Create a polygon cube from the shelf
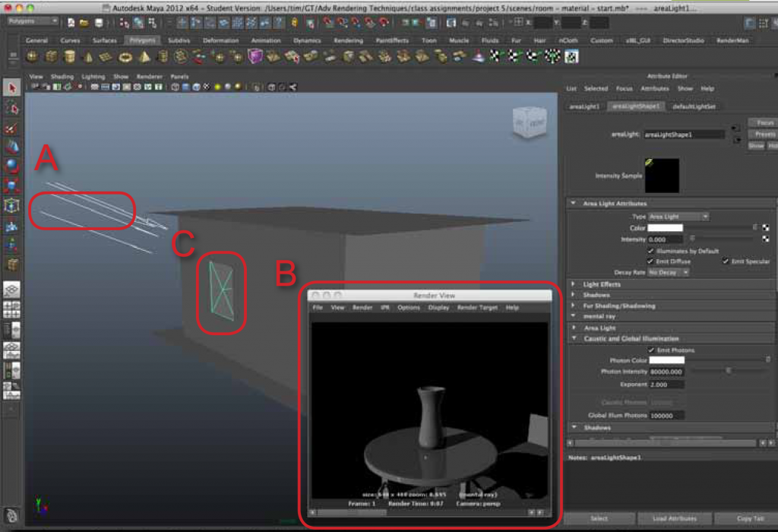The image size is (778, 532). pos(51,56)
